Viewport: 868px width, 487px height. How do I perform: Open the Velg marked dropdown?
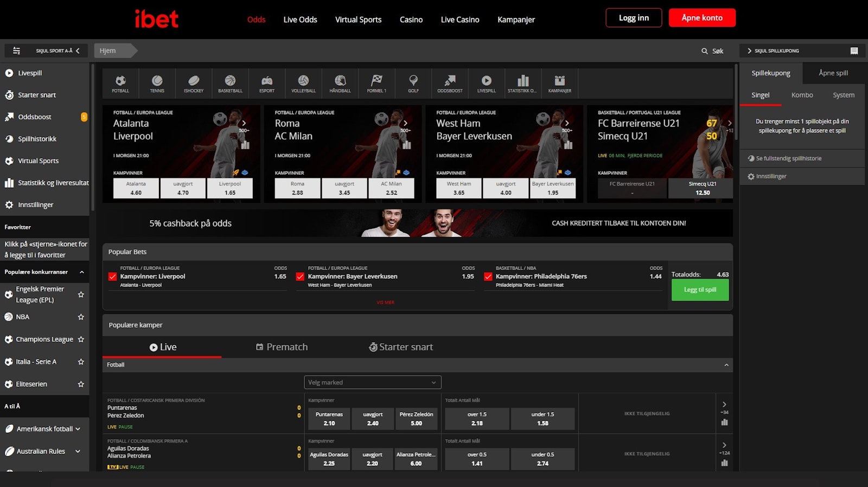pyautogui.click(x=373, y=382)
